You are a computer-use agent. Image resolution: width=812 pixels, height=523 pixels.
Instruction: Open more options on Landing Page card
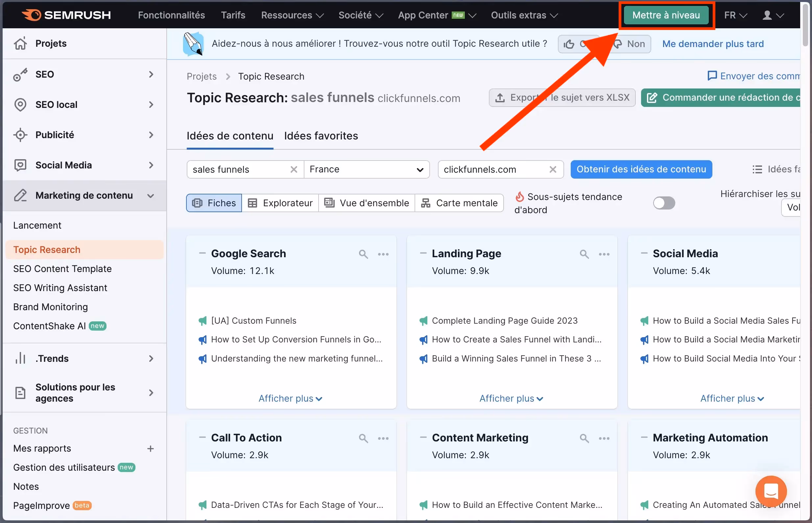pyautogui.click(x=604, y=254)
